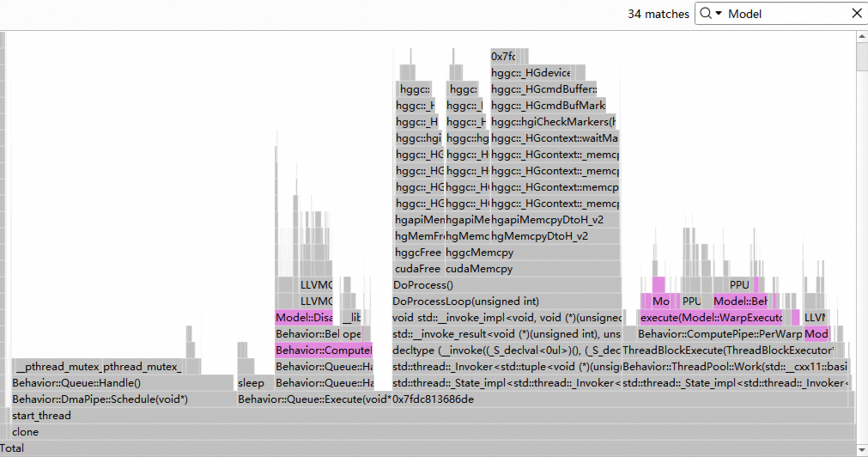Click scrollbar down arrow
Image resolution: width=868 pixels, height=457 pixels.
[862, 450]
